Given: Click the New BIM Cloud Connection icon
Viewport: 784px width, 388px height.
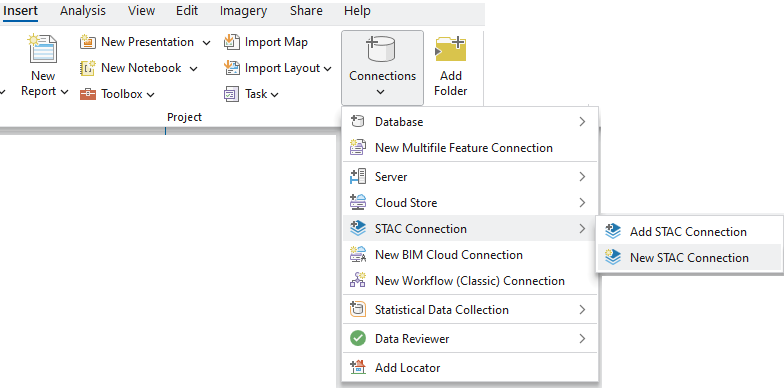Looking at the screenshot, I should tap(358, 254).
